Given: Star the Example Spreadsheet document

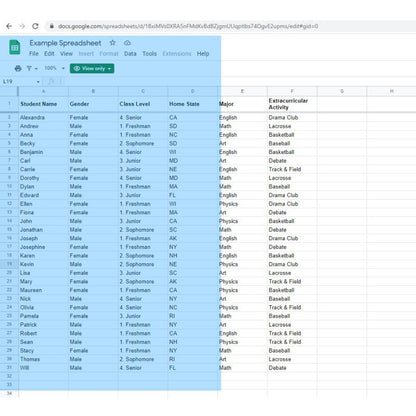Looking at the screenshot, I should coord(113,43).
